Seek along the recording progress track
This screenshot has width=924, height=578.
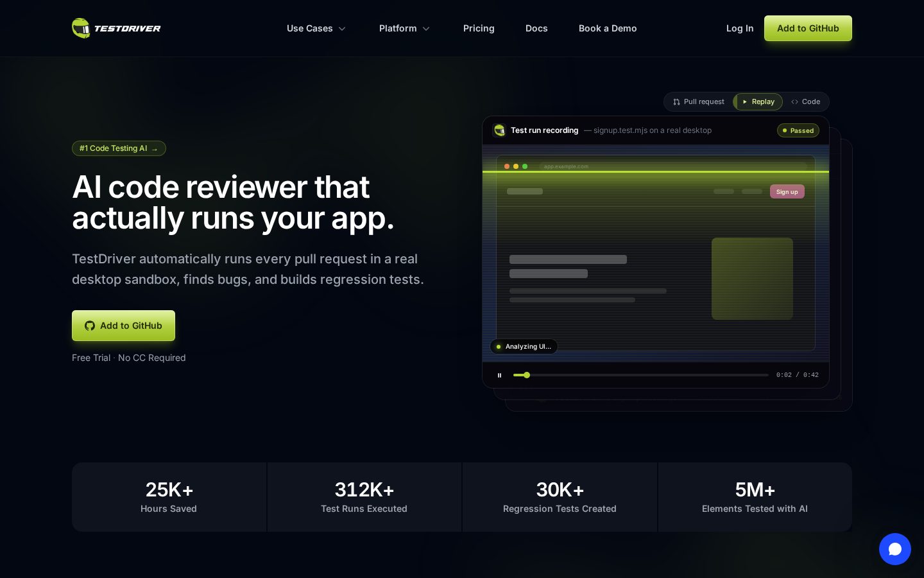click(641, 375)
